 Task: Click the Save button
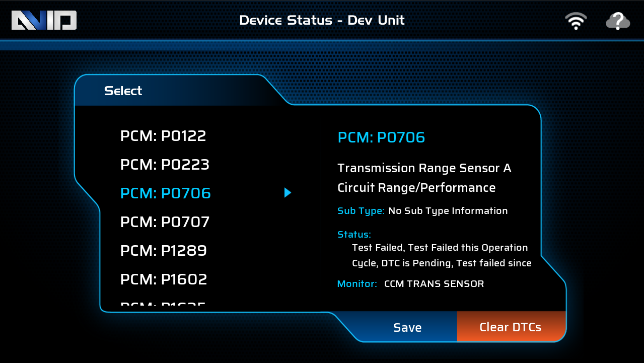(407, 328)
